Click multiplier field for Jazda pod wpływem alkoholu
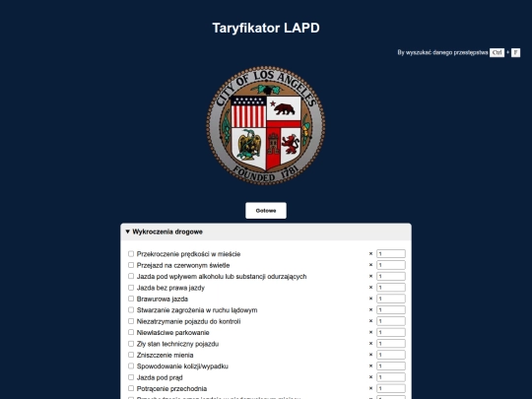Viewport: 532px width, 399px height. pos(391,276)
